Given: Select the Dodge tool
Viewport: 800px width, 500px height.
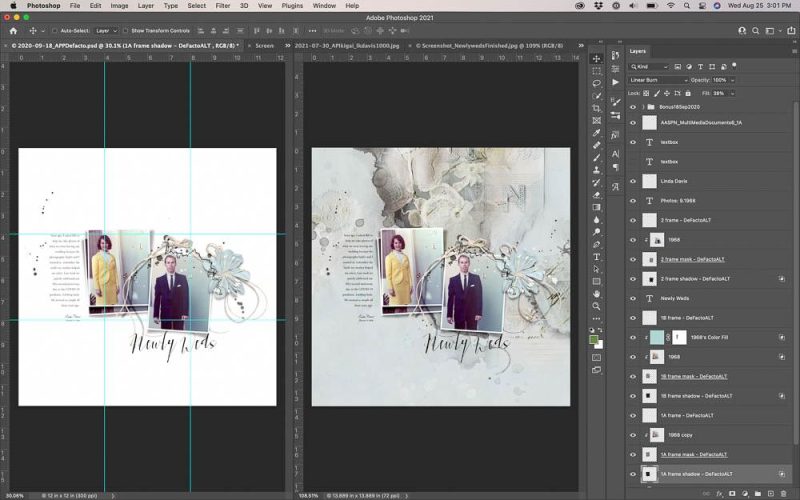Looking at the screenshot, I should (596, 232).
